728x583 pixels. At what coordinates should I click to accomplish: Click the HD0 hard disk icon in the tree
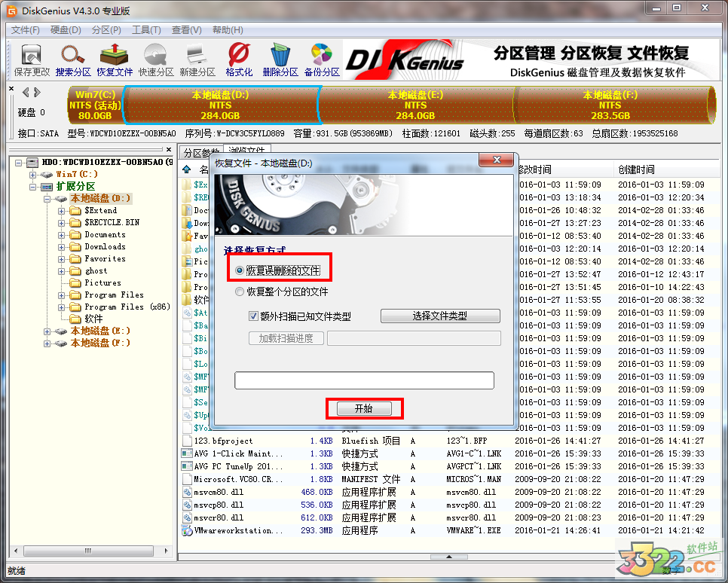tap(32, 162)
